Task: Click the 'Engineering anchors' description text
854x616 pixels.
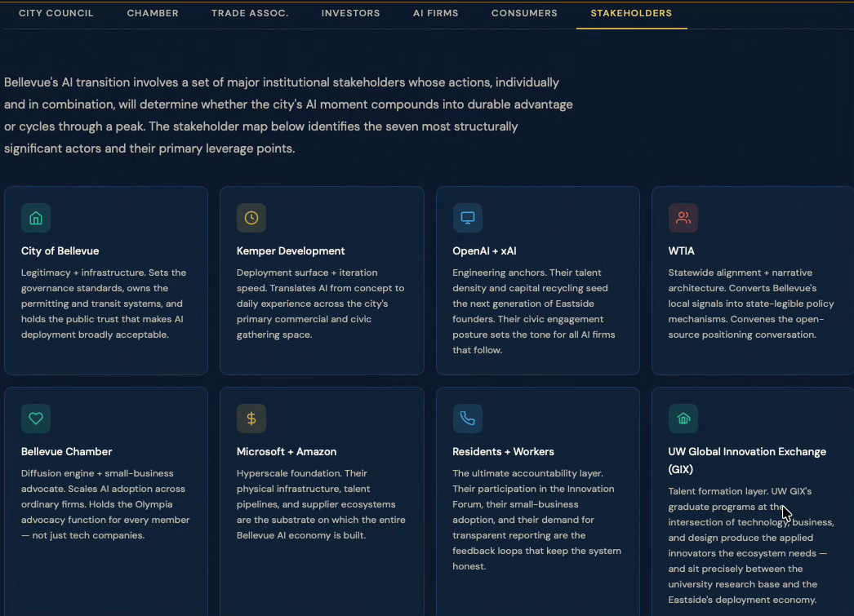Action: click(x=534, y=312)
